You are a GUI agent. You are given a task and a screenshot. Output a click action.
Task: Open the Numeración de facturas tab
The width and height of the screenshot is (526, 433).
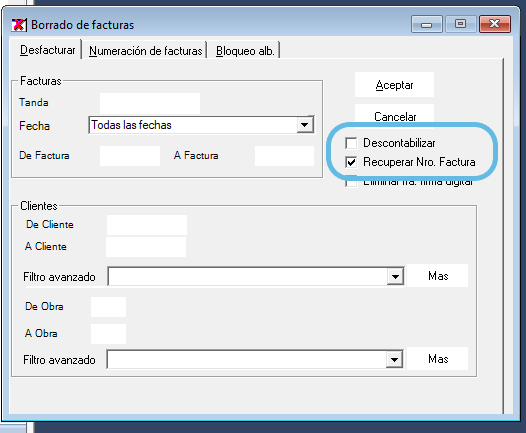coord(145,51)
